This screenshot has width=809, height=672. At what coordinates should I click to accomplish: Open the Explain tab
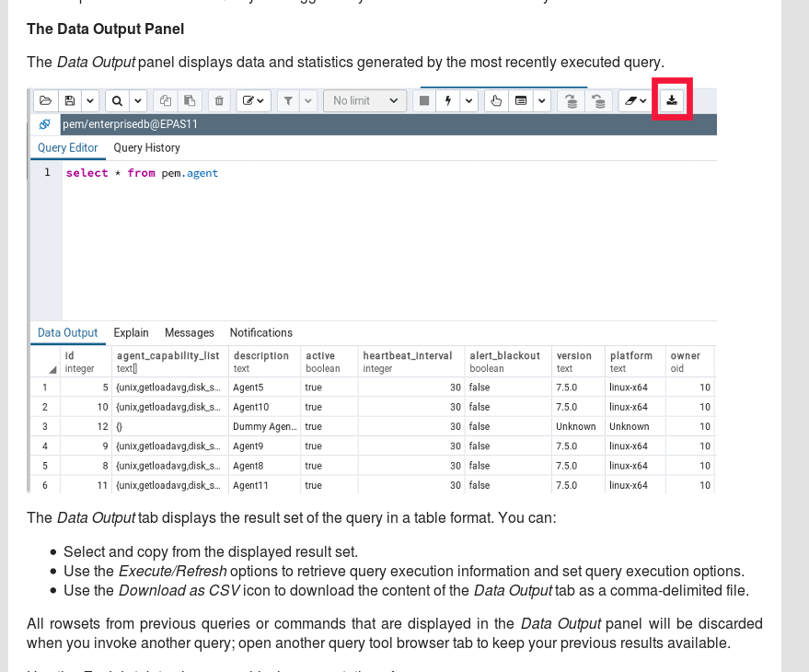131,332
